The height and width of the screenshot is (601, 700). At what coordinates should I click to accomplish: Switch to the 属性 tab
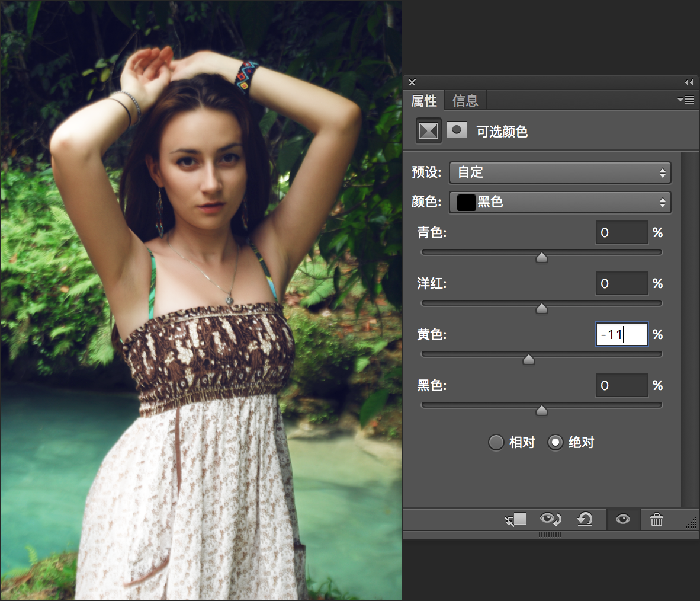[x=424, y=101]
